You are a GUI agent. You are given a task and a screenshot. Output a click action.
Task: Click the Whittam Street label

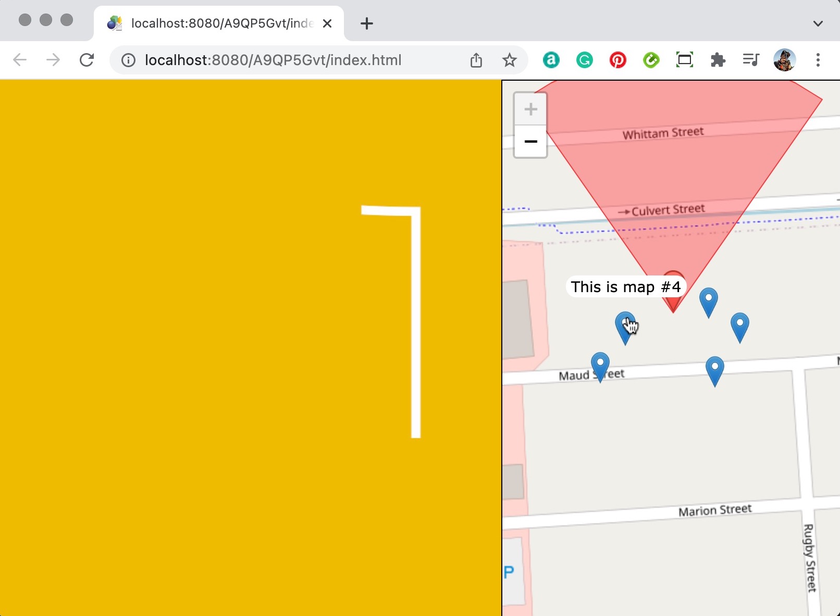[x=663, y=133]
